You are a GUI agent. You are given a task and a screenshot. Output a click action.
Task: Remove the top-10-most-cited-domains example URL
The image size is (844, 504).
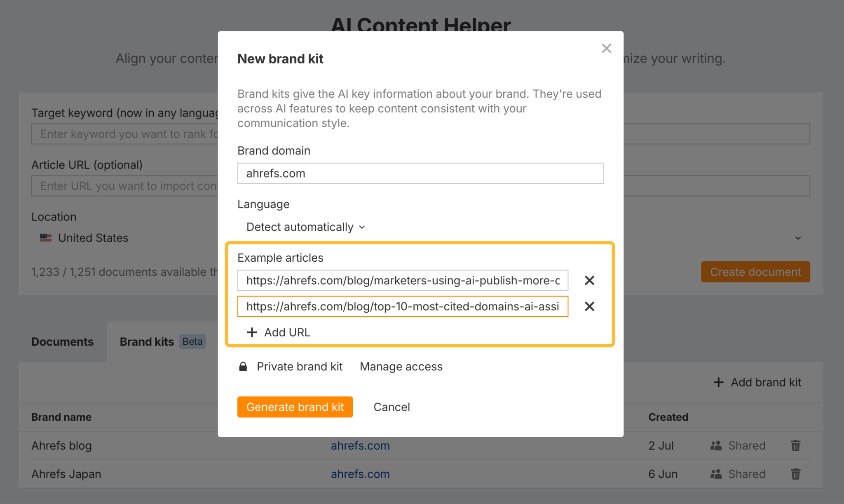click(x=589, y=307)
